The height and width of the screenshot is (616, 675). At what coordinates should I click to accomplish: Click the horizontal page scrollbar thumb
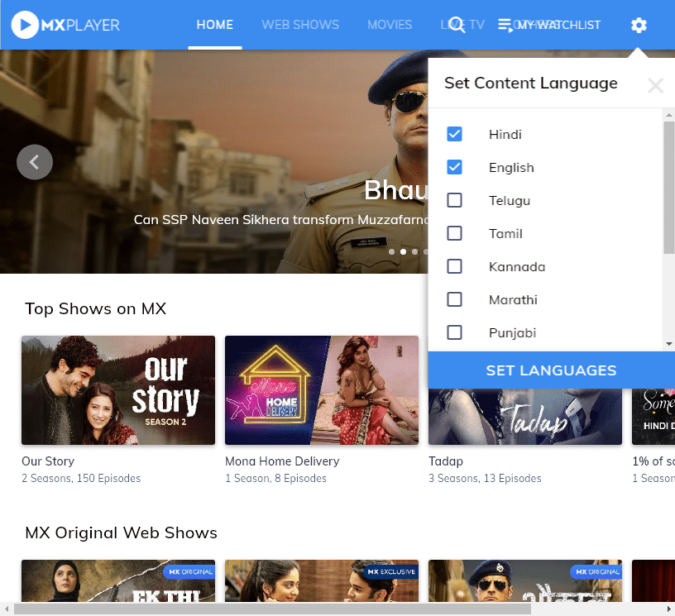click(272, 609)
